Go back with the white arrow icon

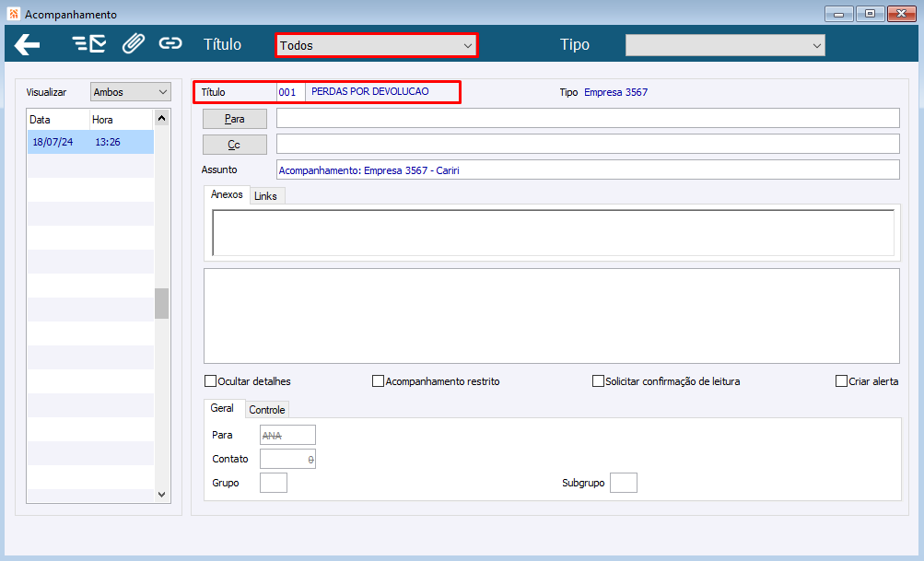(x=27, y=45)
